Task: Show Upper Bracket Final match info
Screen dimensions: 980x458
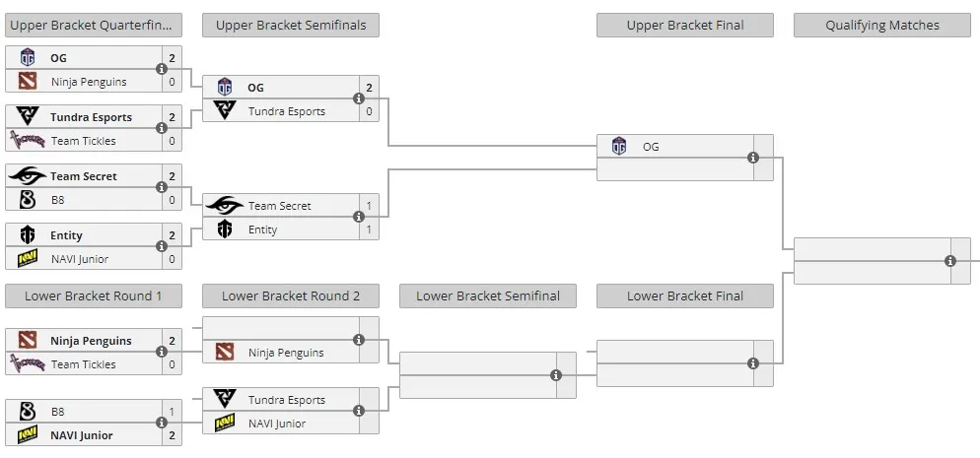Action: pos(753,158)
